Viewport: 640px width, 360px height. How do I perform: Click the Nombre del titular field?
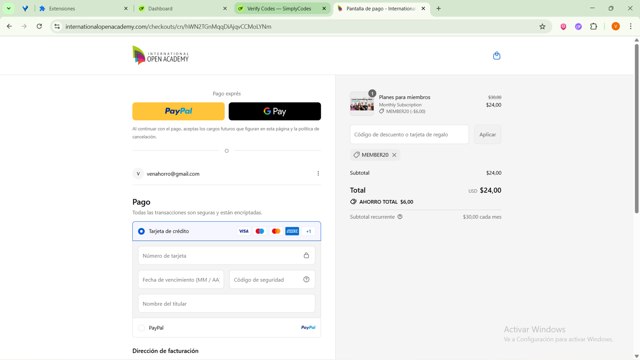[x=227, y=304]
